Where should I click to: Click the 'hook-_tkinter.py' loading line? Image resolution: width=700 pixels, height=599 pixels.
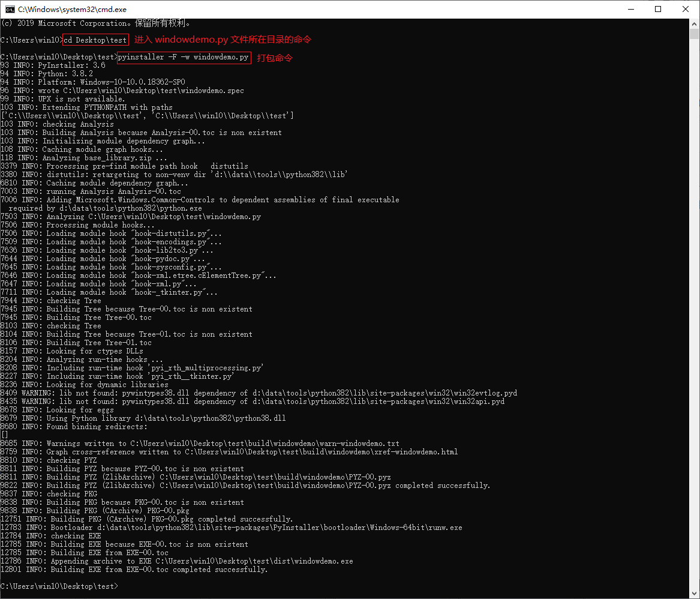tap(109, 292)
